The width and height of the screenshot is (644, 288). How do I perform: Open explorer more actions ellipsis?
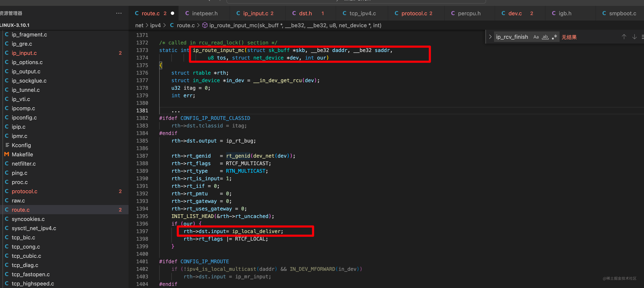point(119,13)
